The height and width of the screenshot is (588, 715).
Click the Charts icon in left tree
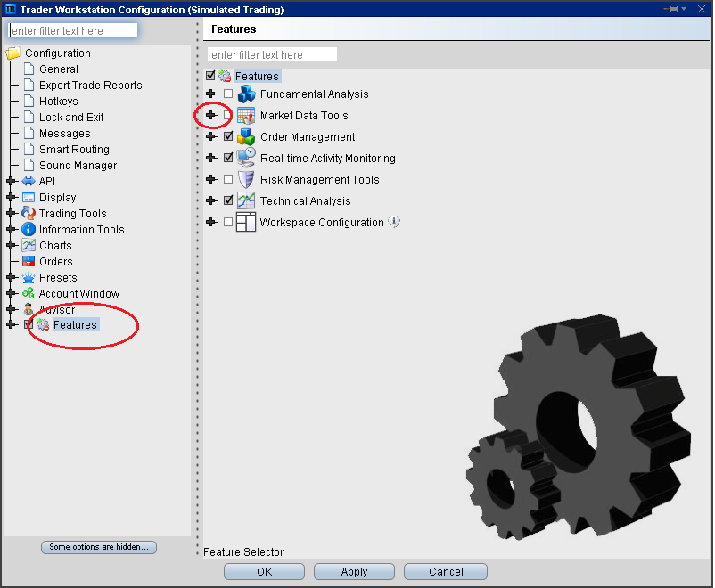[x=29, y=245]
